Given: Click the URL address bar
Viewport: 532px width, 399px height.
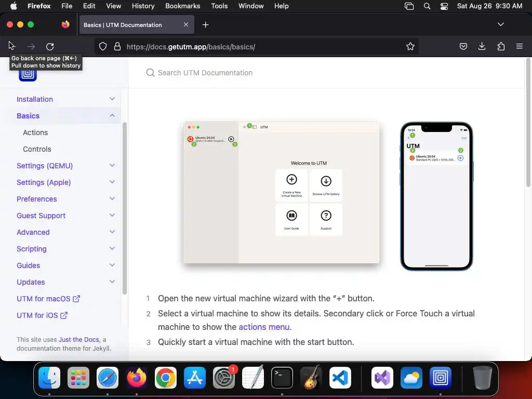Looking at the screenshot, I should (258, 46).
